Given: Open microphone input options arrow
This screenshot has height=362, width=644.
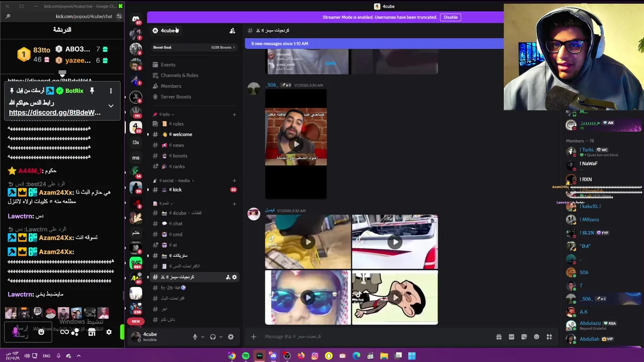Looking at the screenshot, I should [x=202, y=337].
